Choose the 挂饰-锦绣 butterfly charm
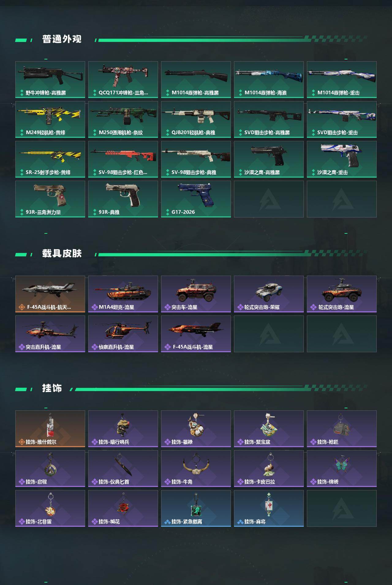The height and width of the screenshot is (585, 392). [342, 469]
